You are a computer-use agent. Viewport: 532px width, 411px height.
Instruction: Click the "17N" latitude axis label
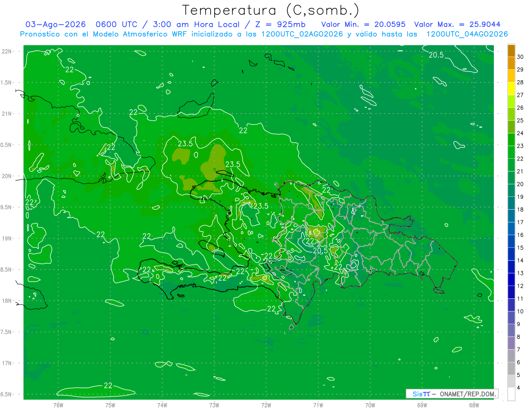coord(7,363)
